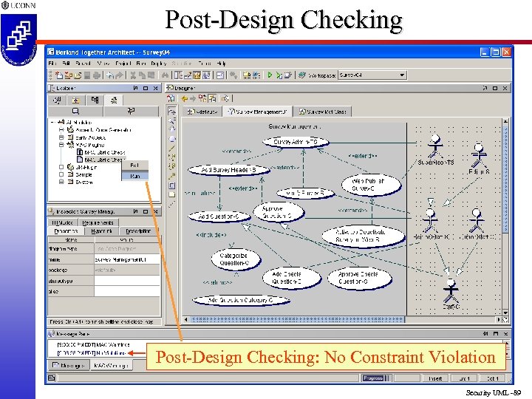Select the note tool in diagram palette
Image resolution: width=532 pixels, height=399 pixels.
point(172,194)
